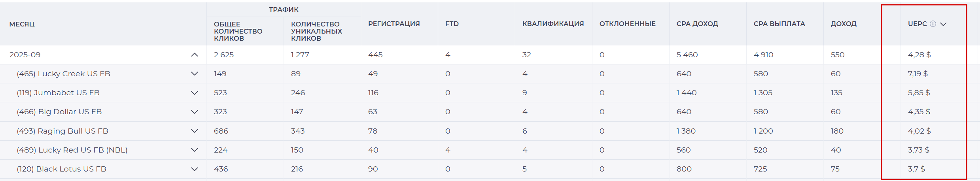
Task: Expand Lucky Red US FB (NBL) row
Action: click(x=194, y=150)
